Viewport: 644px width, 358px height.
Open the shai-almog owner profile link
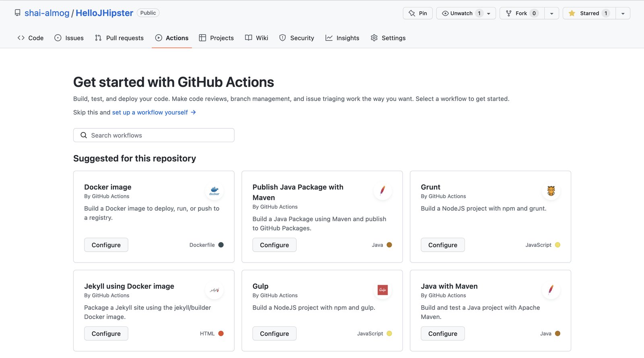click(47, 13)
